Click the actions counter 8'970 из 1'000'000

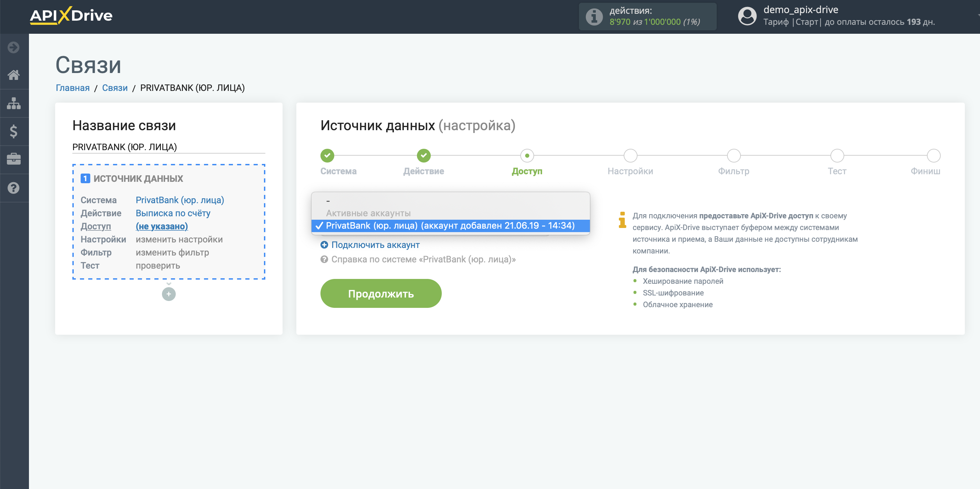click(654, 22)
